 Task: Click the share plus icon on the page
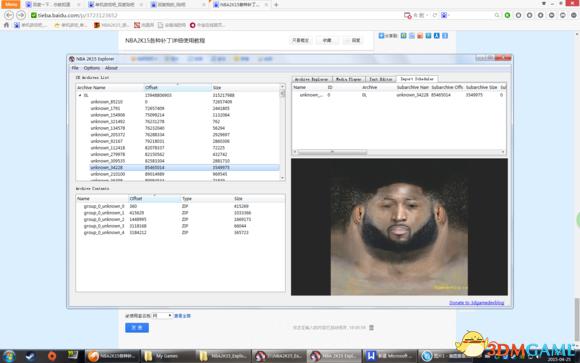(x=381, y=36)
